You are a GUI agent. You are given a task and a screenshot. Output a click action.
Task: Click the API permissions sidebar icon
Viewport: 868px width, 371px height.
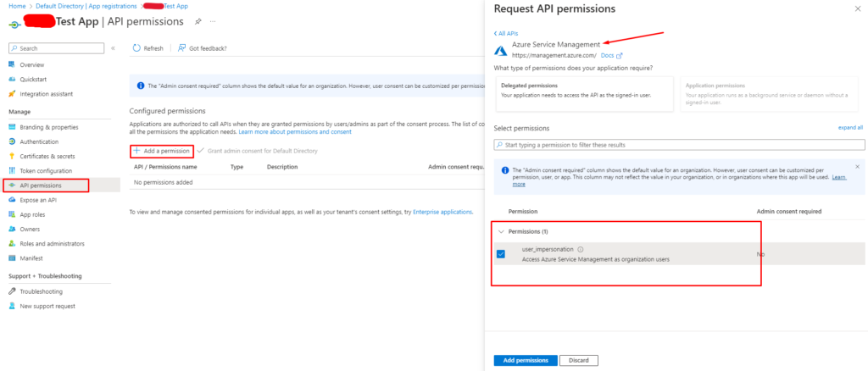(x=12, y=185)
